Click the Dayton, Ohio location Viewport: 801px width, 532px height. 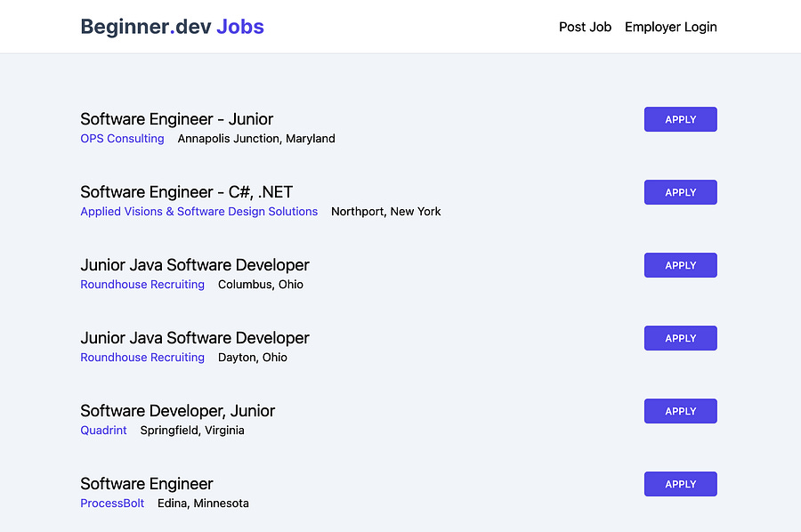pyautogui.click(x=253, y=358)
